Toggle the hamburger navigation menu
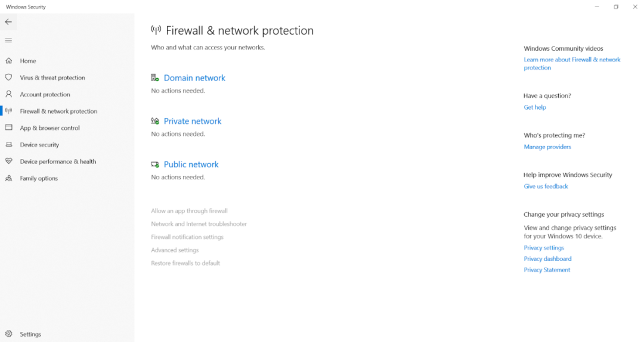644x342 pixels. tap(8, 41)
